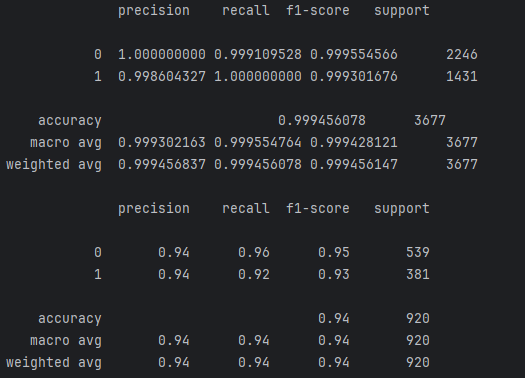Click 'weighted avg' label in the second report
The width and height of the screenshot is (525, 378).
54,363
